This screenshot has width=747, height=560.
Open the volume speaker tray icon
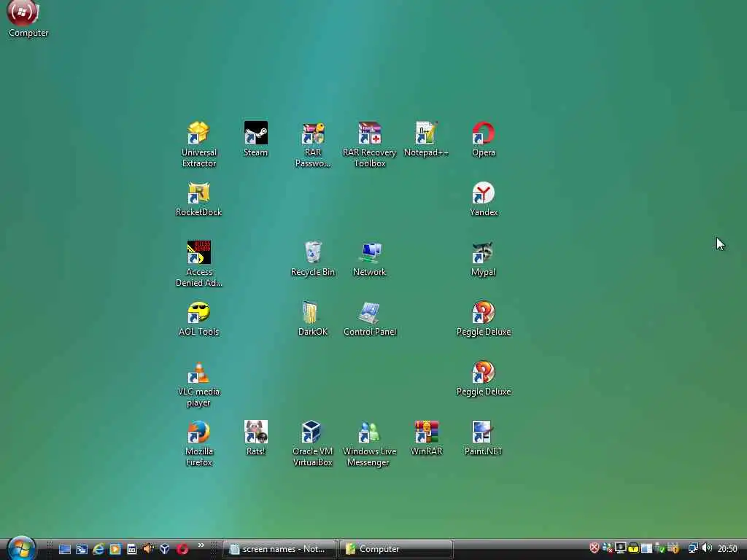pyautogui.click(x=706, y=548)
